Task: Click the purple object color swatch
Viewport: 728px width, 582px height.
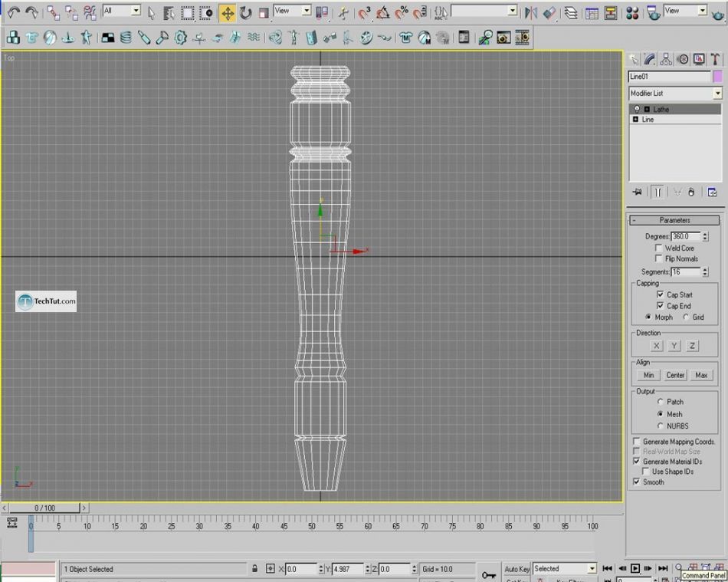Action: 717,77
